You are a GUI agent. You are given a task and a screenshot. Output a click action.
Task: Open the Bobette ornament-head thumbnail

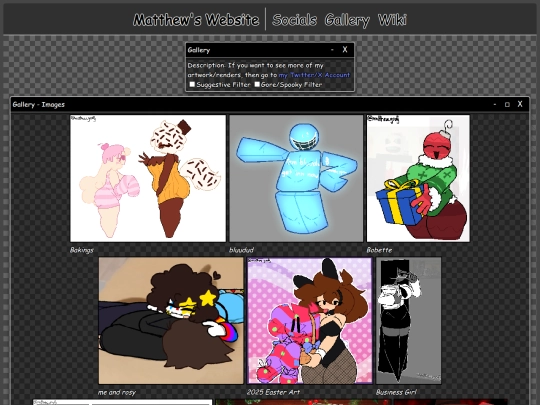418,178
